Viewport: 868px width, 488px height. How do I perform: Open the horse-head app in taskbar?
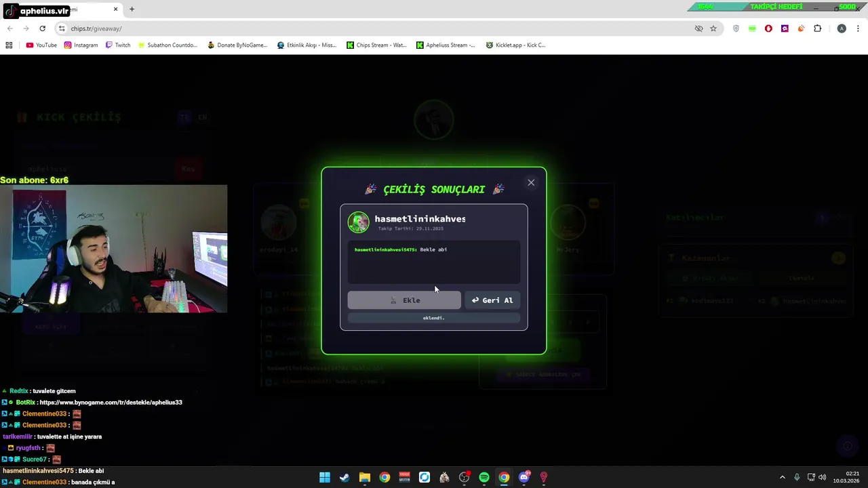(x=444, y=477)
